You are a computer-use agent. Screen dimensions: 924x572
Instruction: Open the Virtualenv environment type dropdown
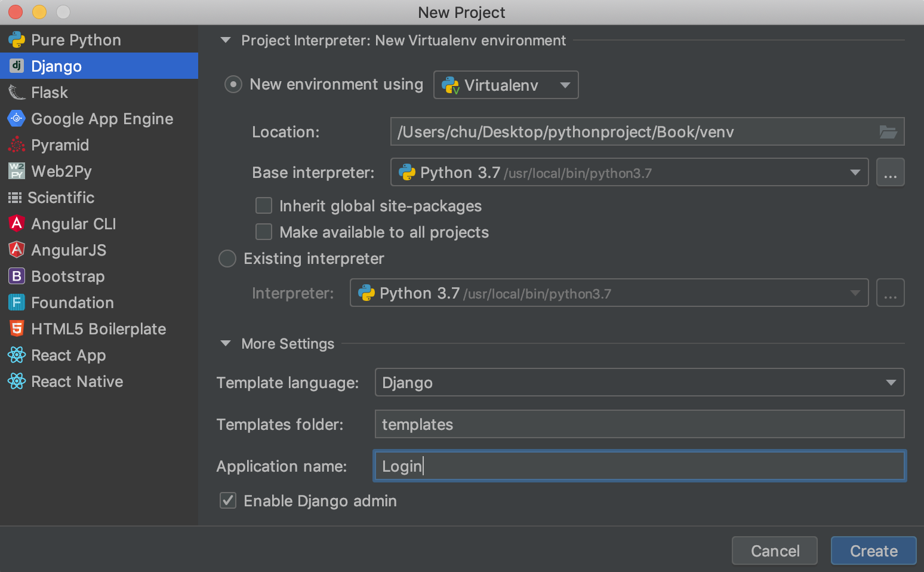coord(506,85)
